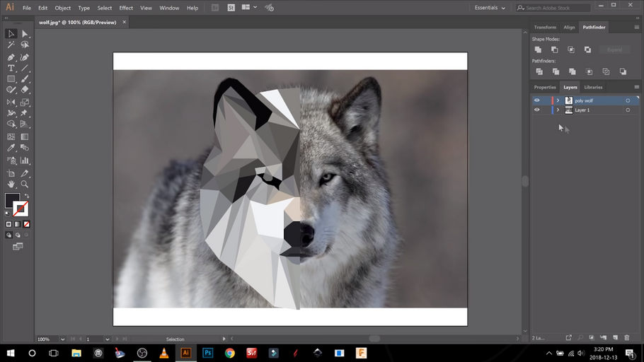Choose the Type tool

tap(11, 69)
